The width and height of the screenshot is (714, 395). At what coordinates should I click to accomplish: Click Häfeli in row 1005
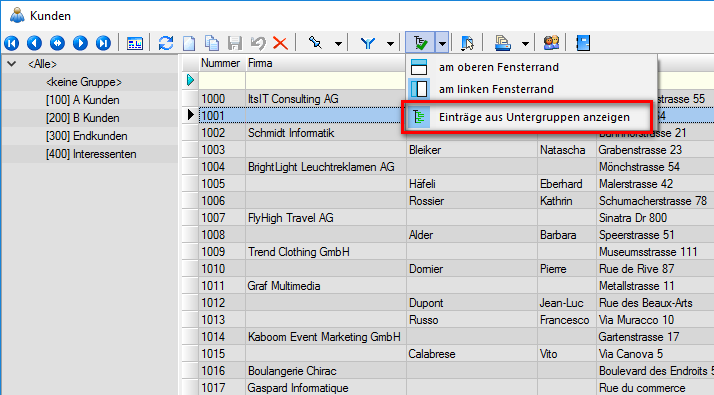(x=422, y=184)
